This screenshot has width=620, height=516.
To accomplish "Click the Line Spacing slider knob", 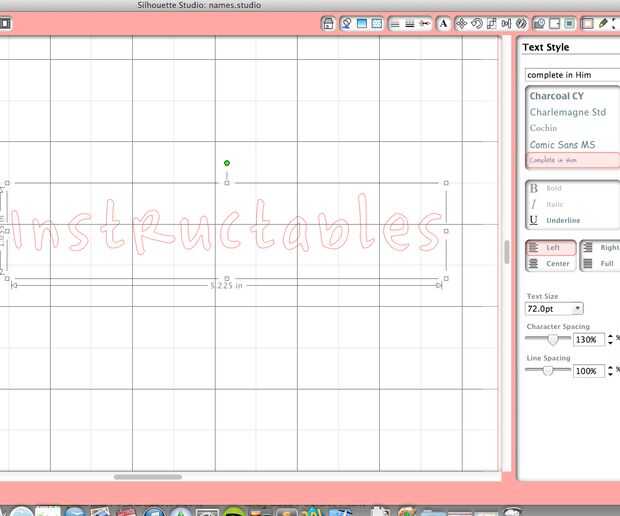I will tap(548, 370).
